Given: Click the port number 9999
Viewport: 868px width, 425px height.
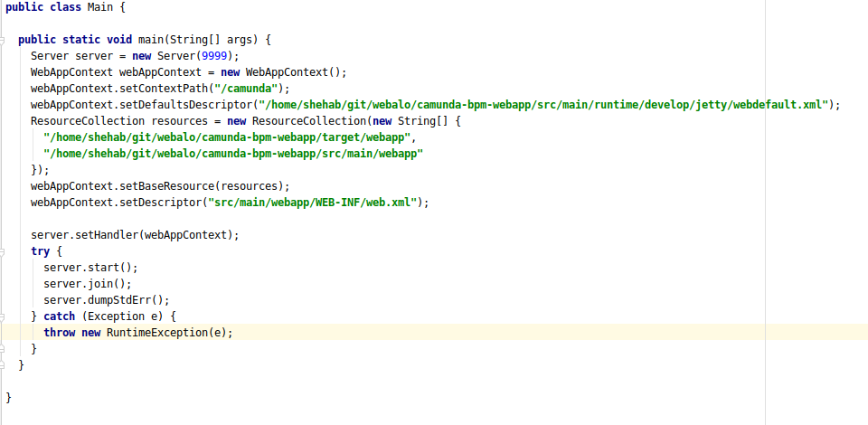Looking at the screenshot, I should 213,56.
